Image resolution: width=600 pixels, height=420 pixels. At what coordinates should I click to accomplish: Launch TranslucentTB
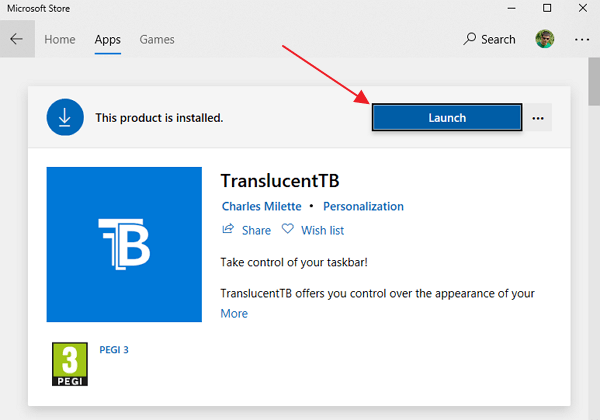coord(447,118)
